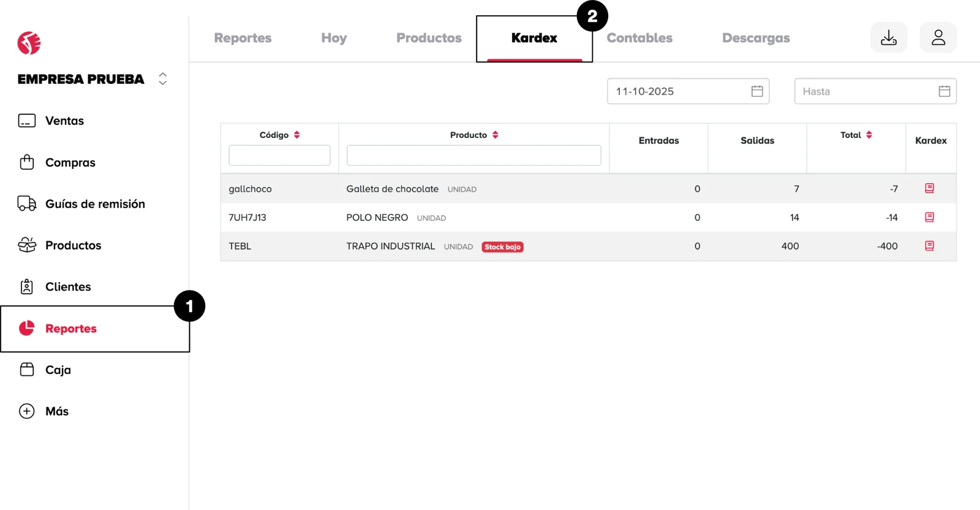Expand the Más menu in sidebar
980x510 pixels.
56,411
